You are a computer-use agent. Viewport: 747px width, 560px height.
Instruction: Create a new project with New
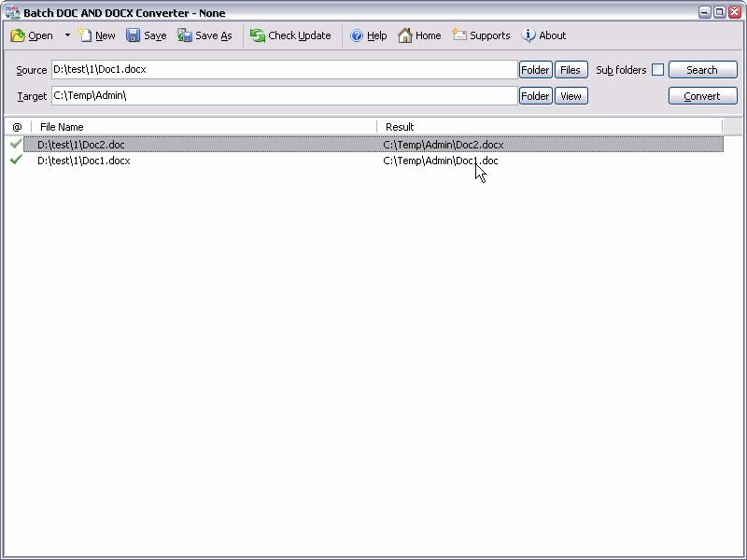click(97, 35)
